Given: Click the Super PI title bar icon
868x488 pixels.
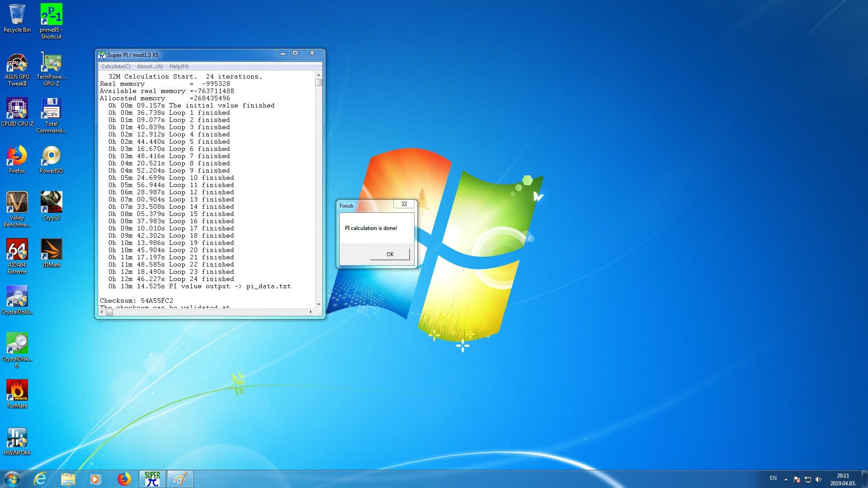Looking at the screenshot, I should 102,55.
